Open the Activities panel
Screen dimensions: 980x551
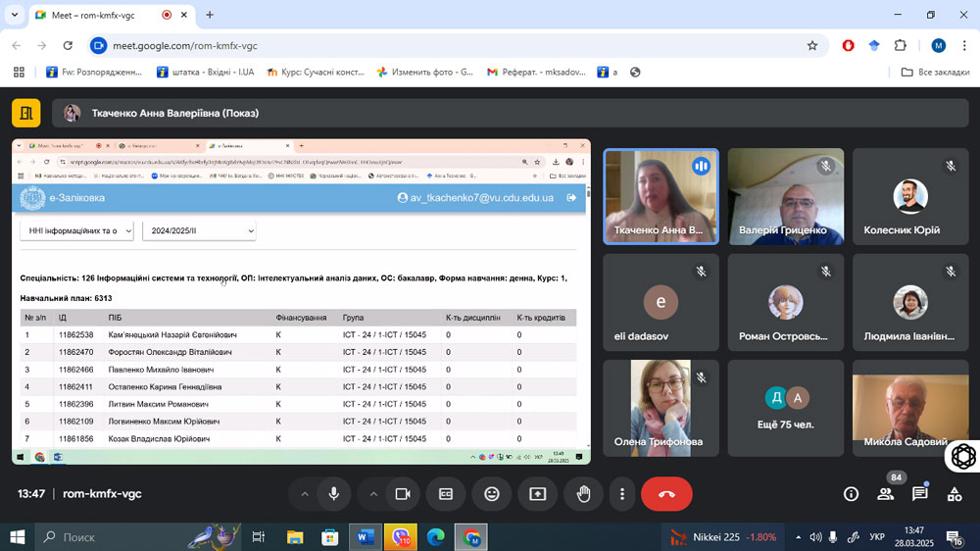point(954,494)
